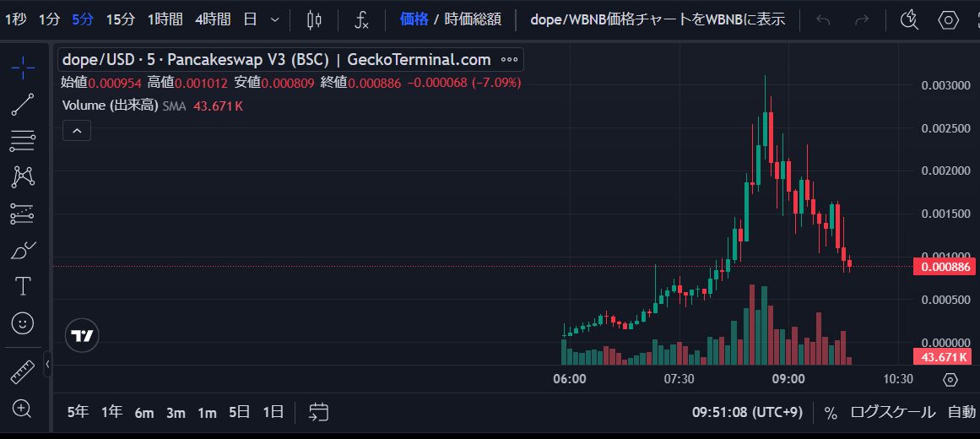Set the range to 6m
The height and width of the screenshot is (439, 980).
144,412
